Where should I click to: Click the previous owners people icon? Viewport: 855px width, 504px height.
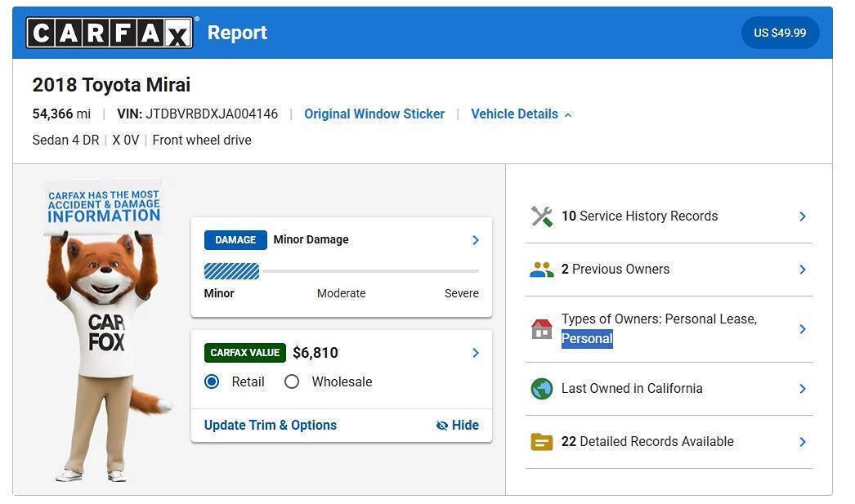click(541, 270)
